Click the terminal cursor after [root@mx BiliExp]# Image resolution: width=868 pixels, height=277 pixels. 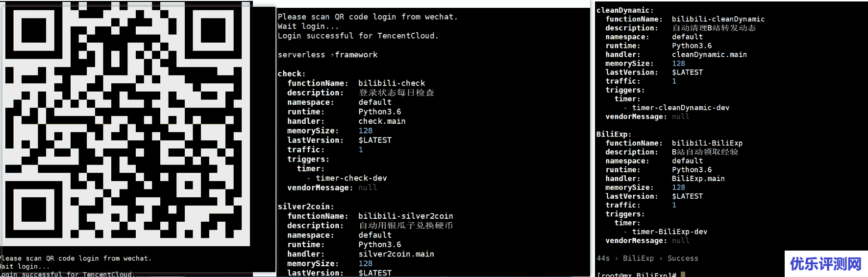[683, 275]
